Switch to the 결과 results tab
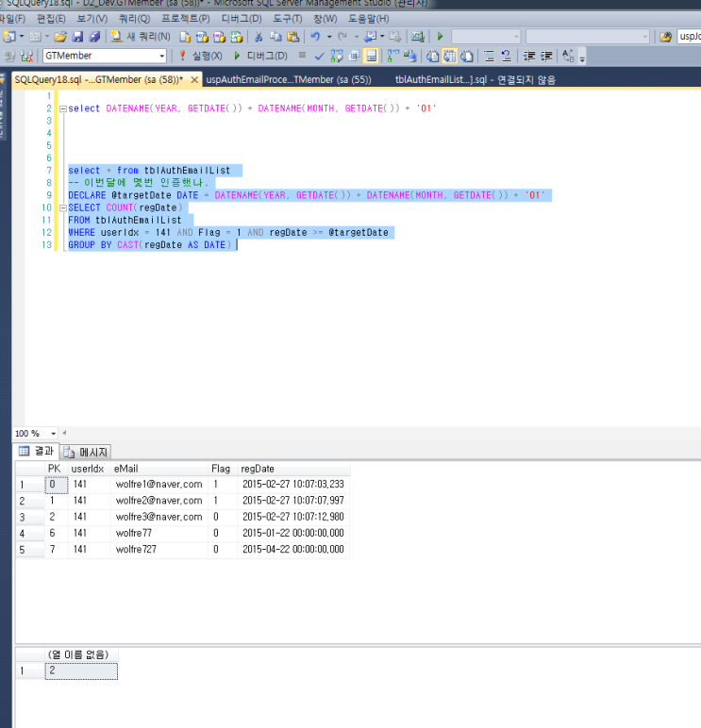 tap(37, 451)
